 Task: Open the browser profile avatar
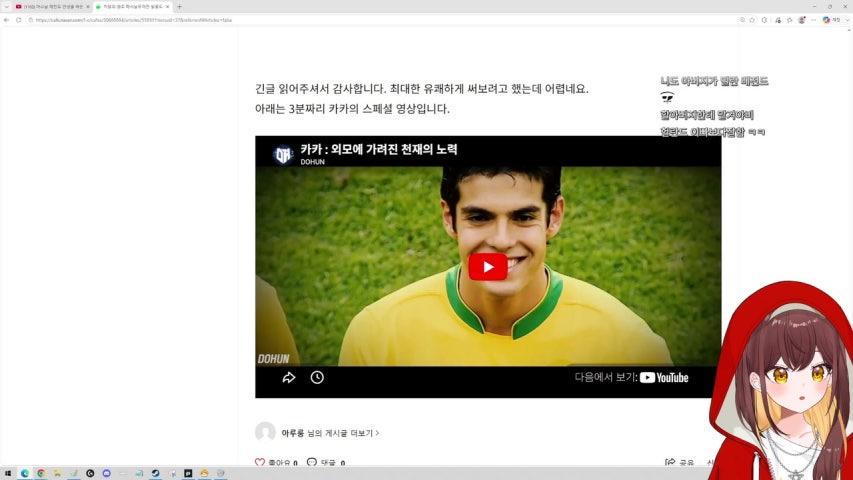(802, 20)
